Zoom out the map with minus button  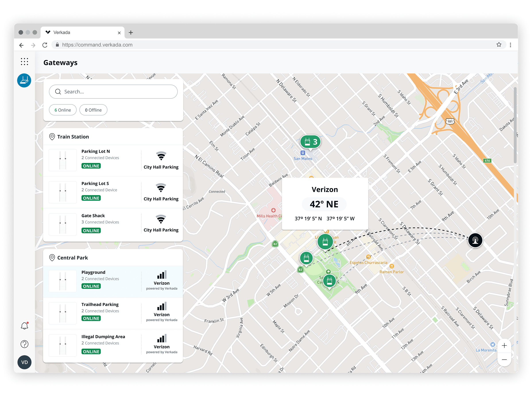coord(504,359)
